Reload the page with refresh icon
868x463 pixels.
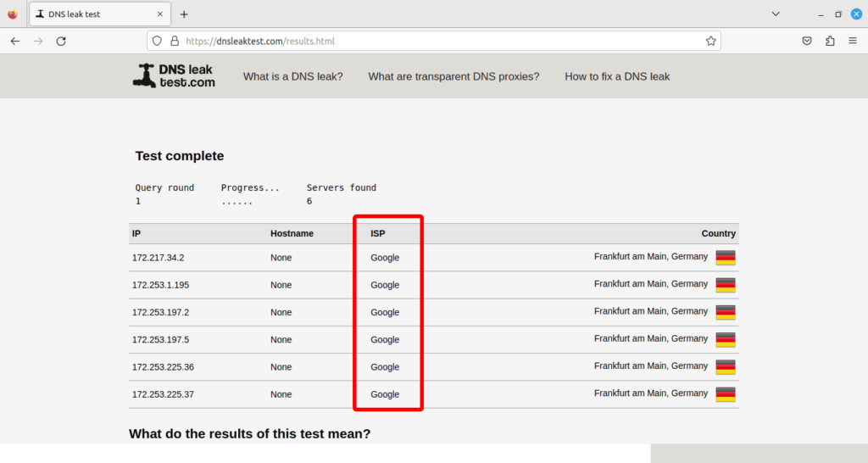tap(61, 41)
